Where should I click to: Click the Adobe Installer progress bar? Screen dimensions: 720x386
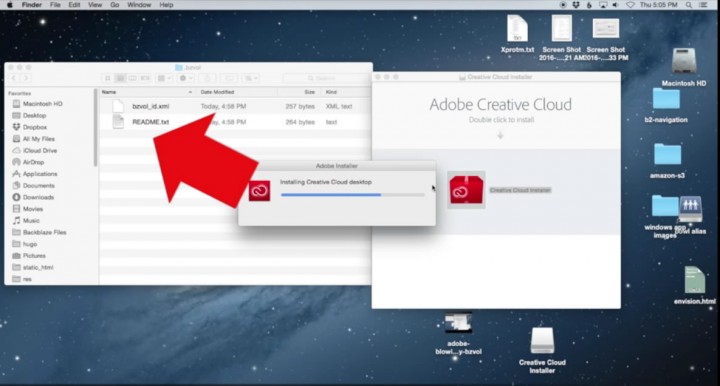[x=353, y=195]
